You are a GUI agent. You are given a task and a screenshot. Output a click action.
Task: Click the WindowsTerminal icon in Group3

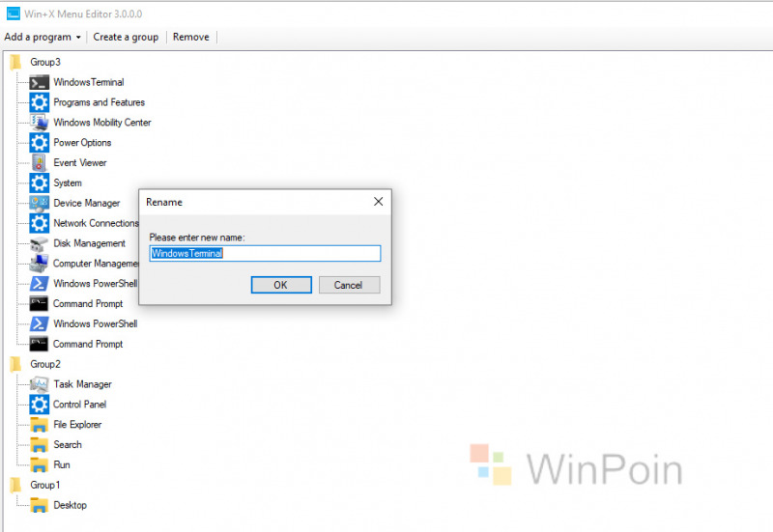(x=39, y=82)
